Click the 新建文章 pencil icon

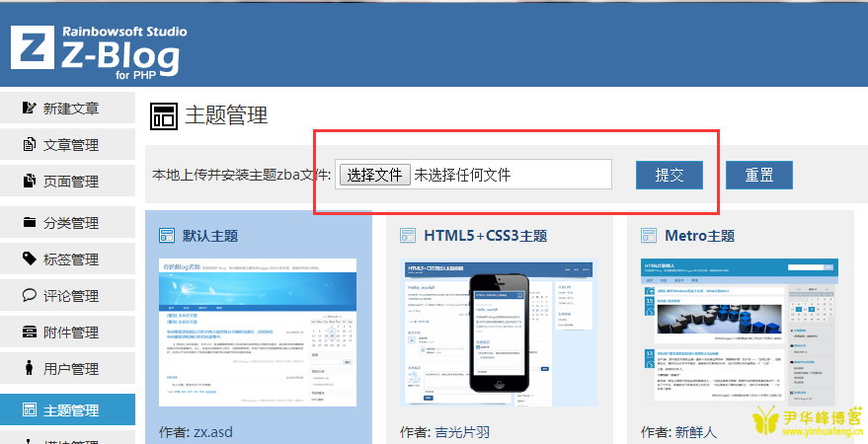tap(30, 108)
